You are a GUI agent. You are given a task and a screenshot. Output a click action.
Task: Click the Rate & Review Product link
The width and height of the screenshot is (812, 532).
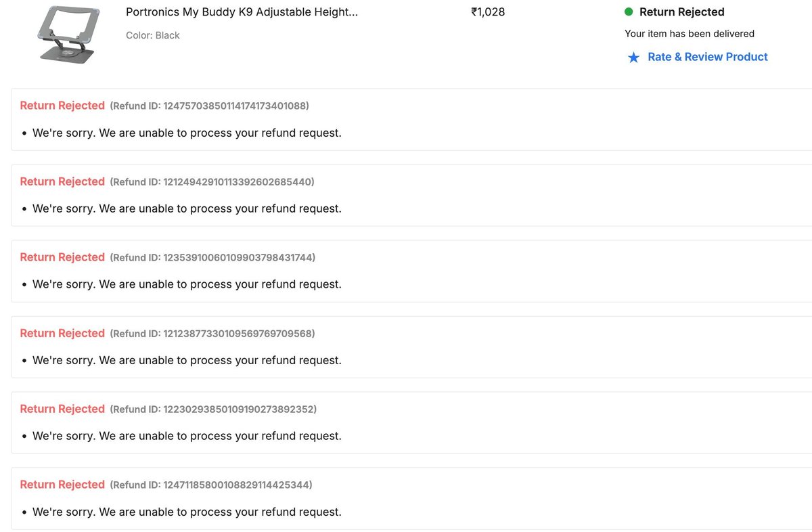tap(708, 57)
